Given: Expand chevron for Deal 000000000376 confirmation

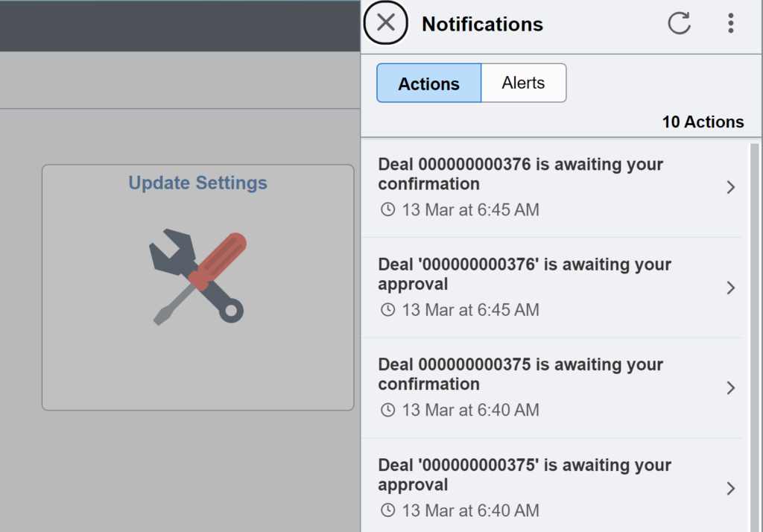Looking at the screenshot, I should click(730, 188).
